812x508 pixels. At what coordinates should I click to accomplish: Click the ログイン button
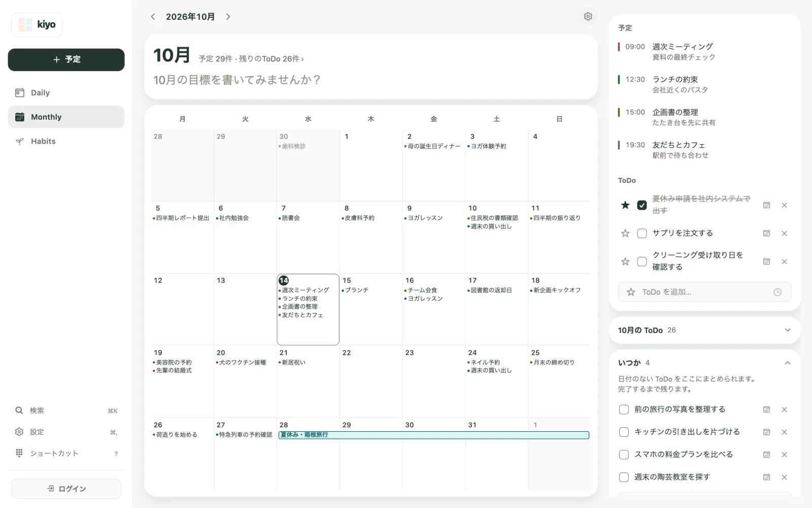point(66,489)
